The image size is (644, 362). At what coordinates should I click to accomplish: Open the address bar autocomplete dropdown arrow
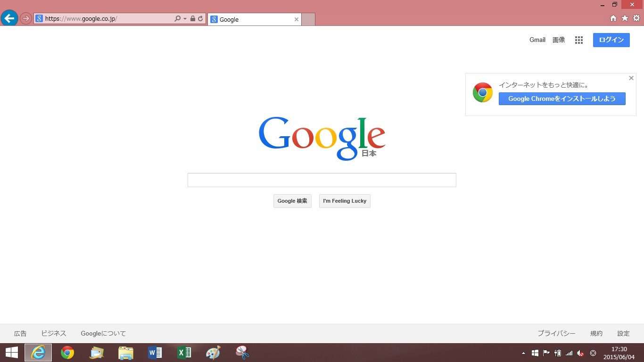(x=185, y=19)
